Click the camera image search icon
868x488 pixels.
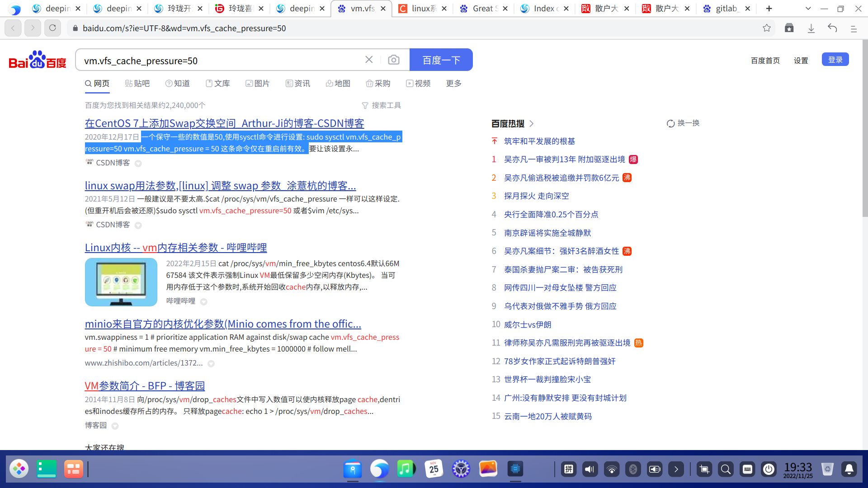pyautogui.click(x=393, y=60)
